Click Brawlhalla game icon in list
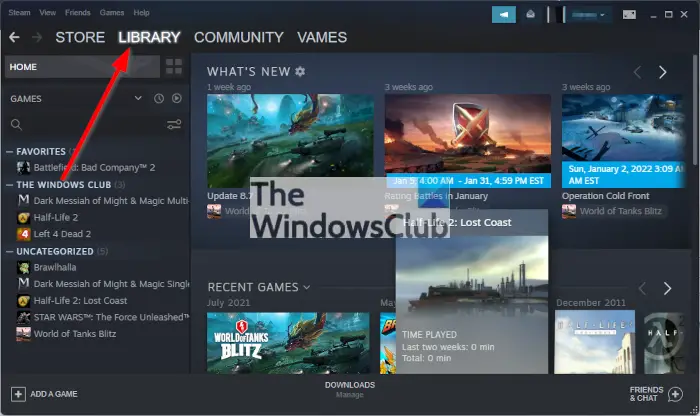This screenshot has width=700, height=416. 23,267
